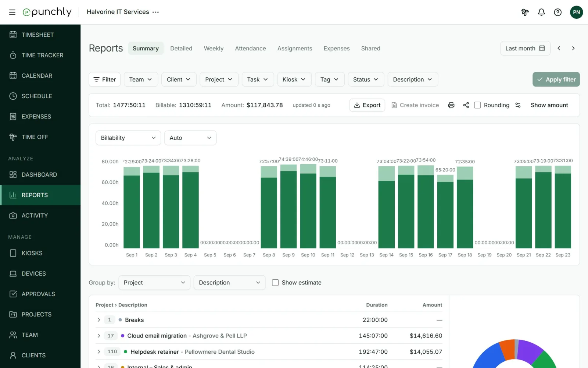Switch to the Detailed tab
Screen dimensions: 588x368
tap(181, 48)
